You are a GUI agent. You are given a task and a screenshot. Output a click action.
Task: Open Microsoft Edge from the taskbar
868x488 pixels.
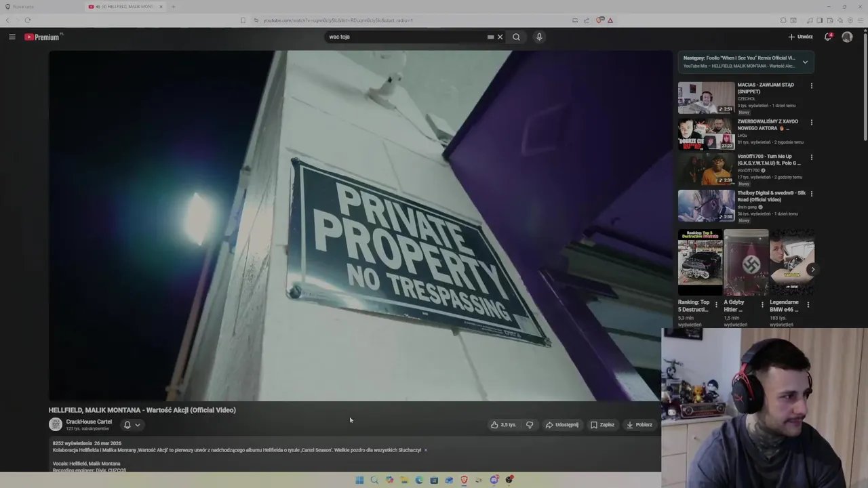click(419, 480)
